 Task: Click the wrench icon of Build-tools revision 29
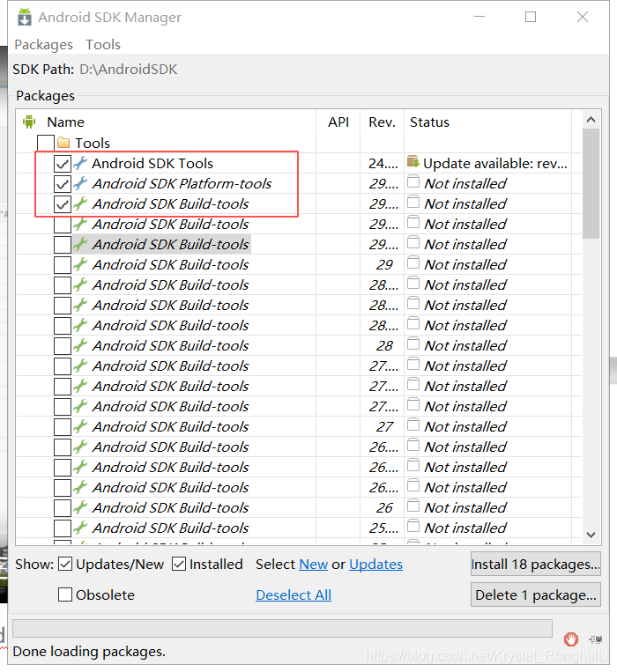click(x=80, y=264)
